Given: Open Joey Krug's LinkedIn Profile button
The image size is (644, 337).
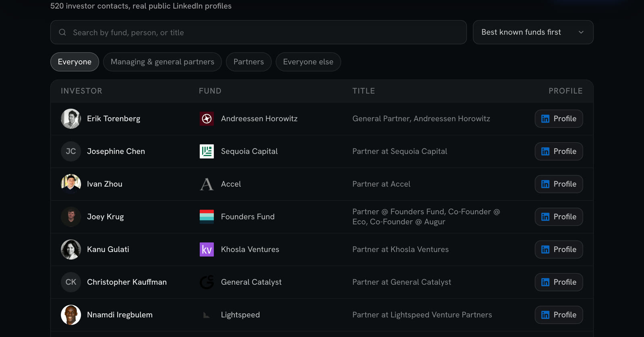Looking at the screenshot, I should pos(559,216).
